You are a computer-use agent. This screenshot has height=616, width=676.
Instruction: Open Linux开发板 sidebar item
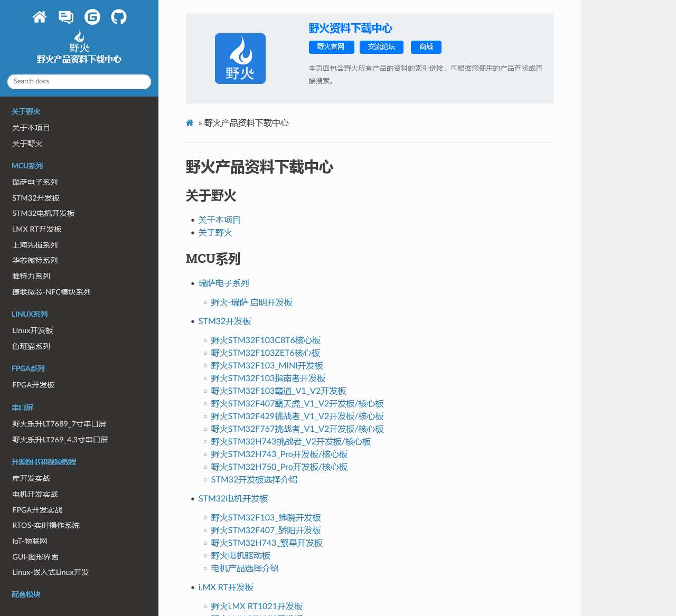click(33, 330)
